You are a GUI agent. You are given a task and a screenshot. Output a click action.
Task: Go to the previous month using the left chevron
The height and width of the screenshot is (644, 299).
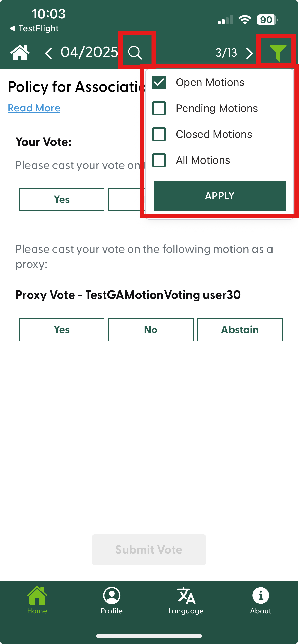click(48, 53)
